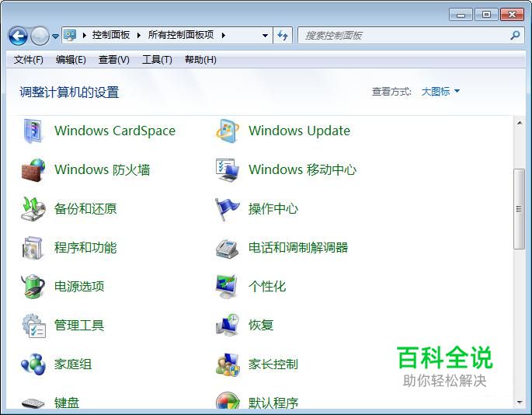Screen dimensions: 532x415
Task: Click the 操作中心 blue flag icon
Action: [x=228, y=208]
